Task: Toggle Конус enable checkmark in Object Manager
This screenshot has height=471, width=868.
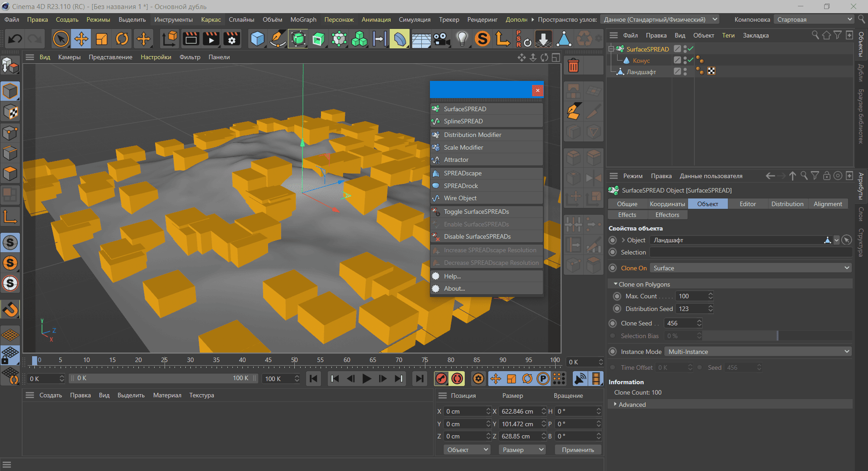Action: (690, 60)
